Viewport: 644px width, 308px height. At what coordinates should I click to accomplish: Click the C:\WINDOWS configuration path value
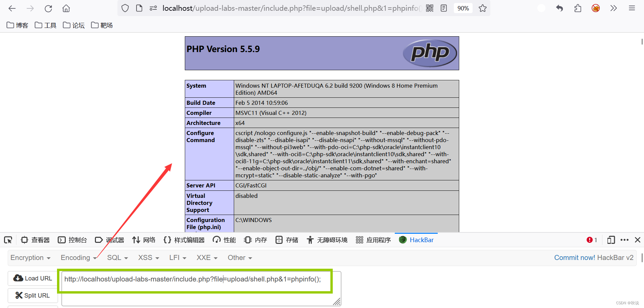point(254,220)
